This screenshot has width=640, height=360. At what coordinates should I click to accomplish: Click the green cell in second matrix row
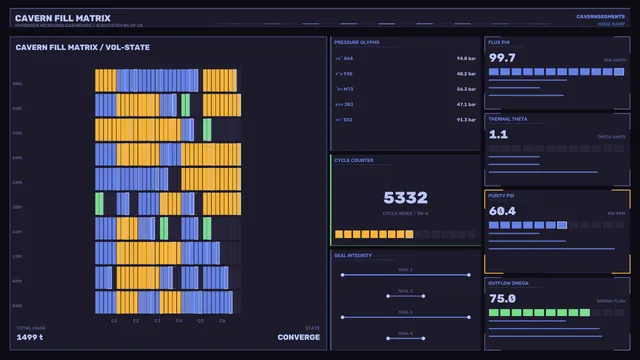coord(185,105)
